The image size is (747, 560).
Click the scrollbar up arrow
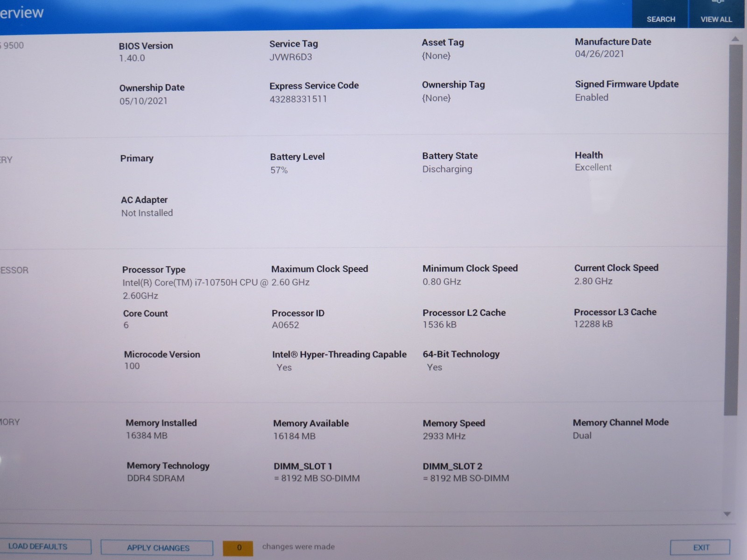pos(735,39)
